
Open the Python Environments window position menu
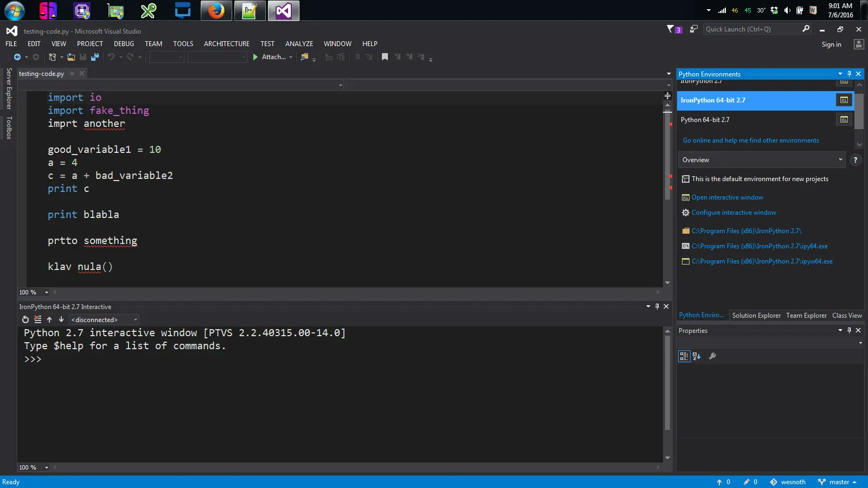[840, 74]
